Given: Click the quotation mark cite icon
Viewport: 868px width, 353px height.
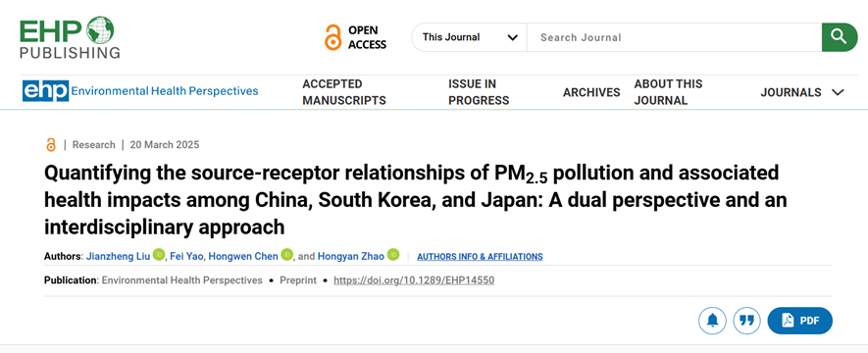Looking at the screenshot, I should click(746, 321).
